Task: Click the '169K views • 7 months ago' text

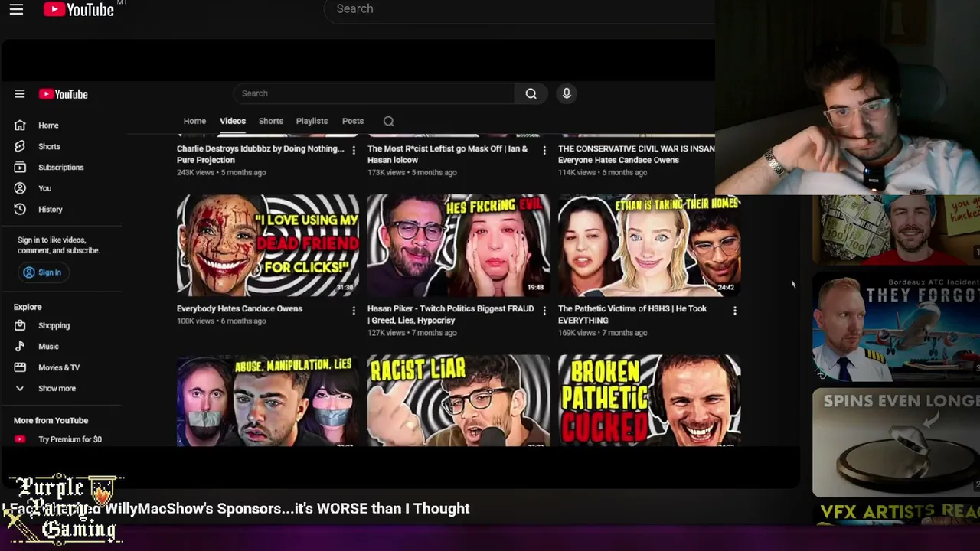Action: [603, 333]
